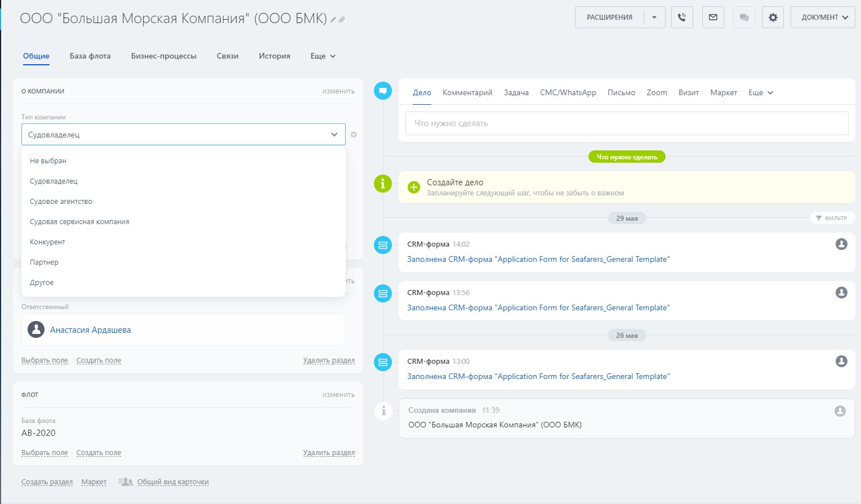Image resolution: width=861 pixels, height=504 pixels.
Task: Choose Конкурент option in company type list
Action: tap(47, 242)
